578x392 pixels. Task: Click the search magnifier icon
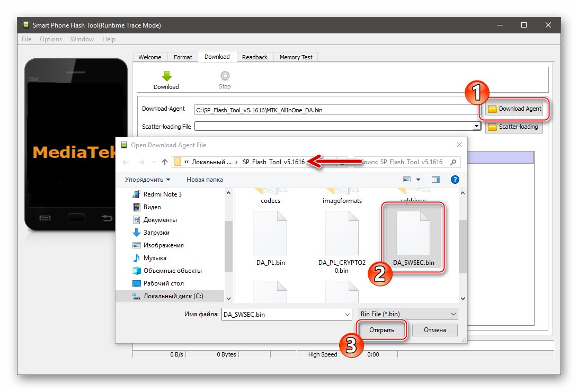pos(453,162)
